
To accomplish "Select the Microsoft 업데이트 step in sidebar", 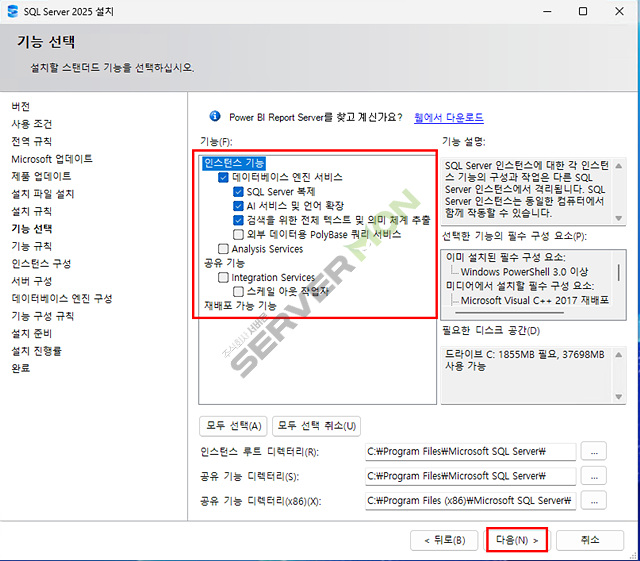I will click(x=52, y=159).
